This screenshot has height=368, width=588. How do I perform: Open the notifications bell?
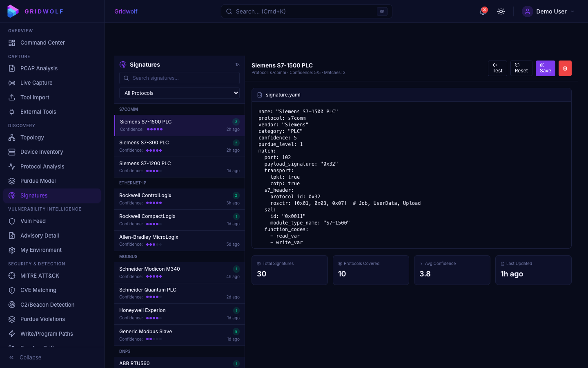pos(483,11)
